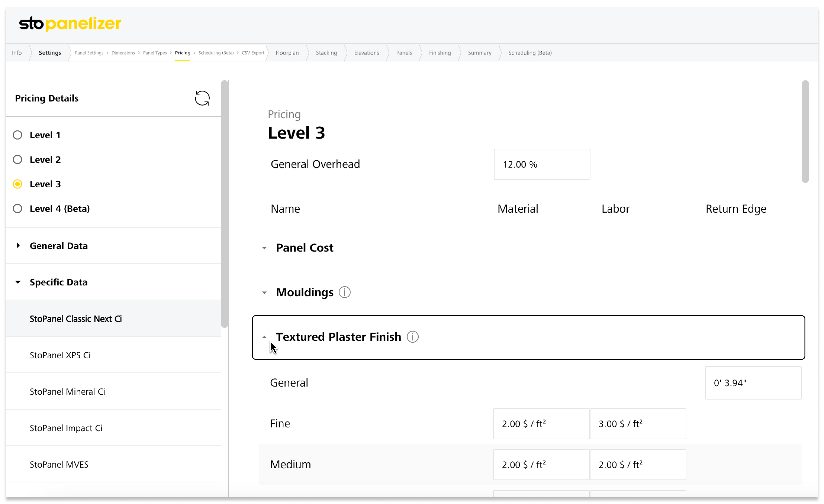Image resolution: width=824 pixels, height=504 pixels.
Task: Click the reset pricing refresh icon
Action: pyautogui.click(x=202, y=98)
